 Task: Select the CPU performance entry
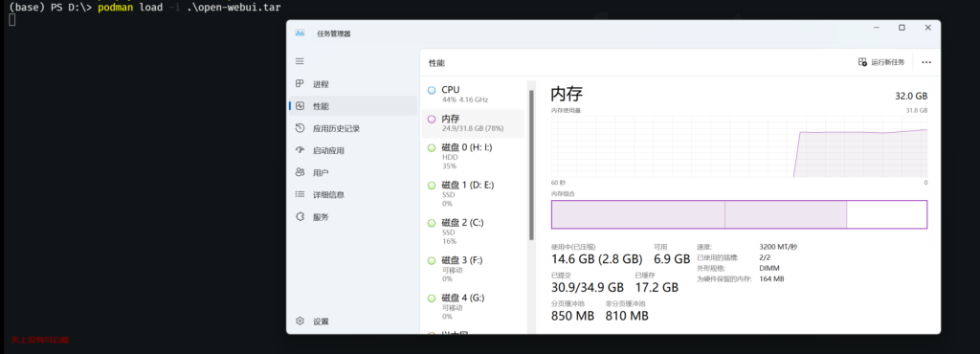(x=474, y=95)
